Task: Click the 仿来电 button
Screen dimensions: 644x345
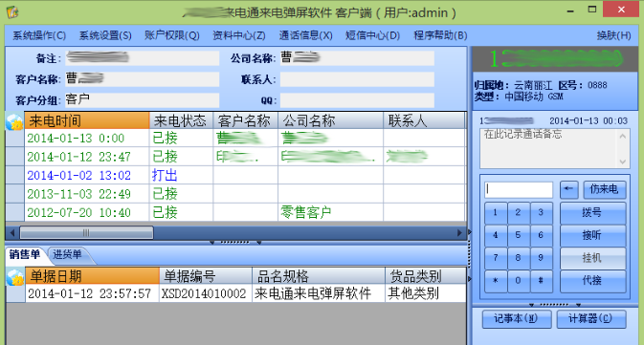Action: click(604, 189)
